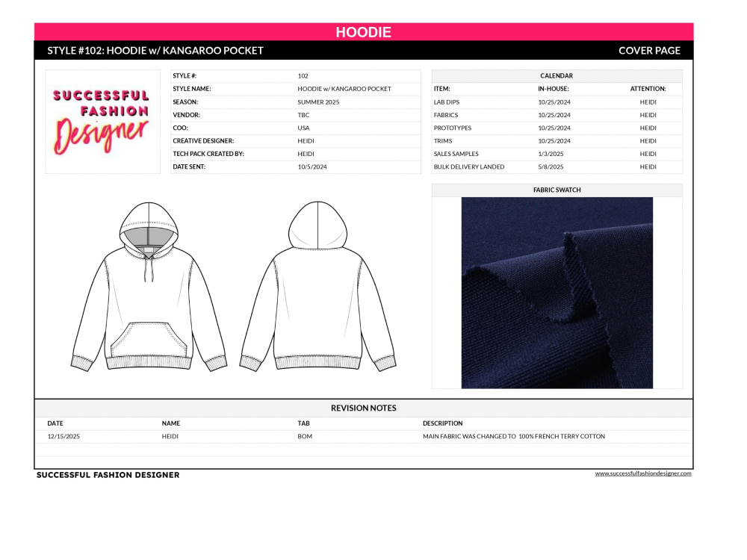Viewport: 747px width, 560px height.
Task: Click the COVER PAGE label
Action: pos(649,51)
